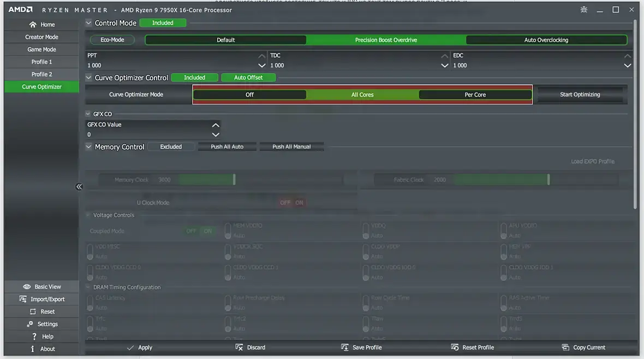Open the bug report icon in the title bar
Viewport: 644px width, 359px height.
pyautogui.click(x=583, y=9)
